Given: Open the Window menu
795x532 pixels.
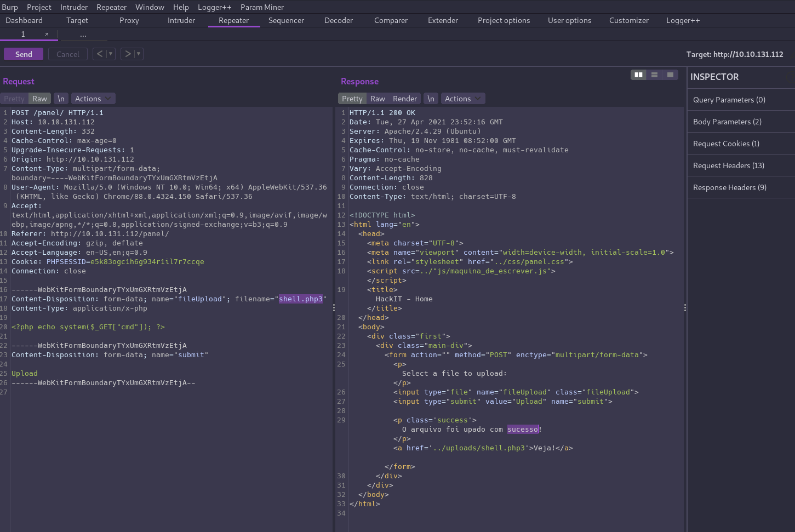Looking at the screenshot, I should (150, 7).
